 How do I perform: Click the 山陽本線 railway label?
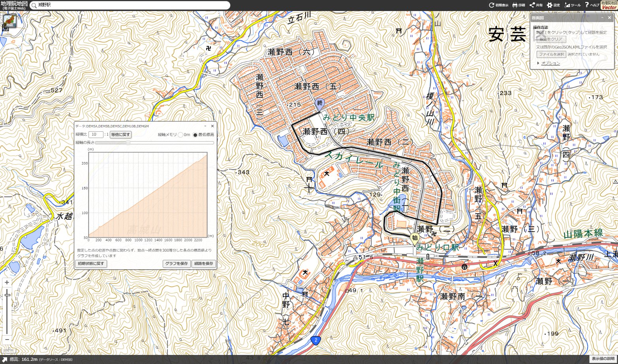click(x=583, y=233)
